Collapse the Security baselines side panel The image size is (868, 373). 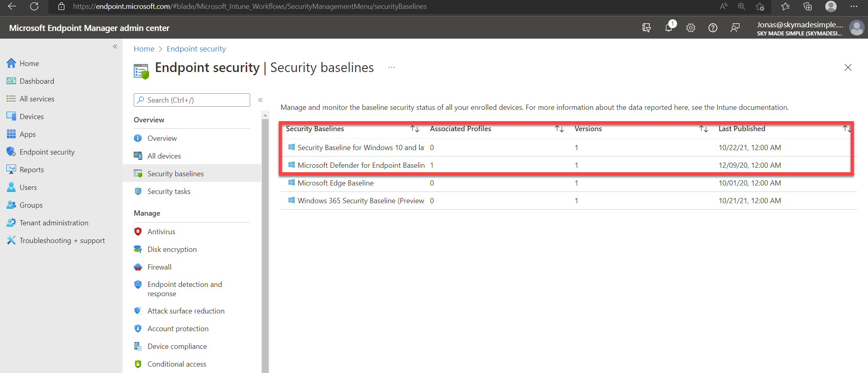261,100
